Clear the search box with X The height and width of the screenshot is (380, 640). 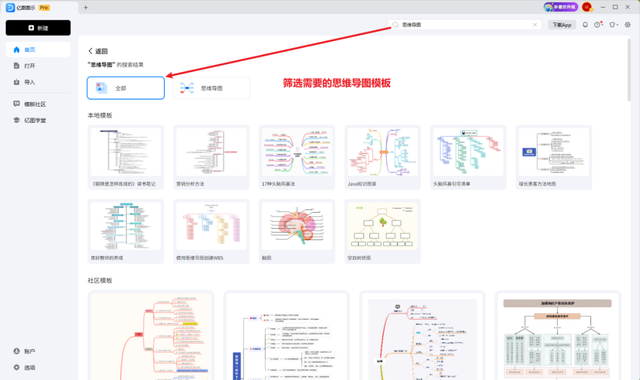535,25
